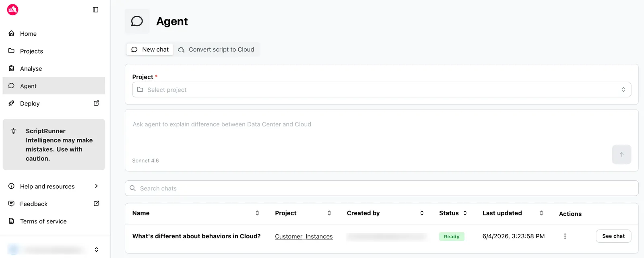Screen dimensions: 644x258
Task: Go to Projects in the sidebar
Action: 54,51
